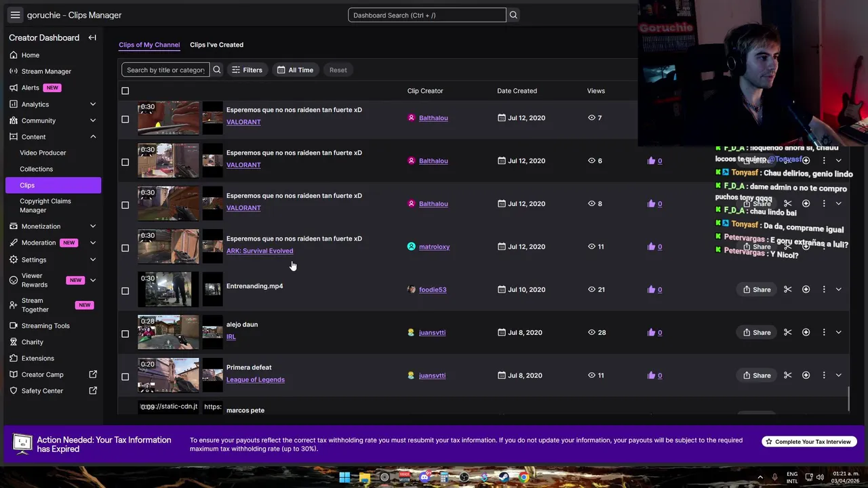Open the three-dot menu for Entrenanding.mp4
This screenshot has height=488, width=868.
[824, 289]
